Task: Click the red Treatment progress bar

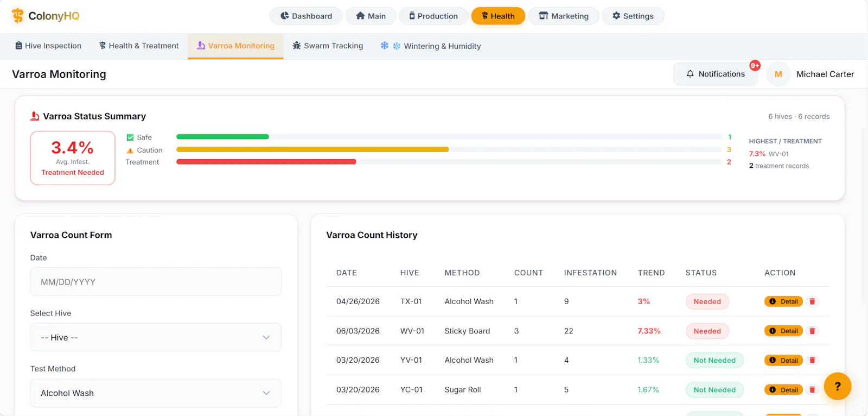Action: [266, 162]
